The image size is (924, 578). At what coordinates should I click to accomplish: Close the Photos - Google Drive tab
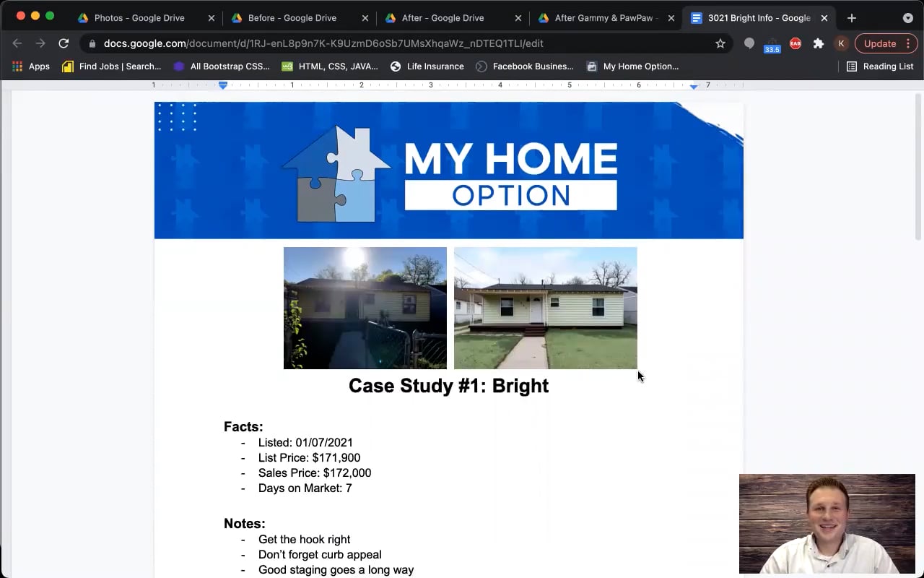coord(212,18)
